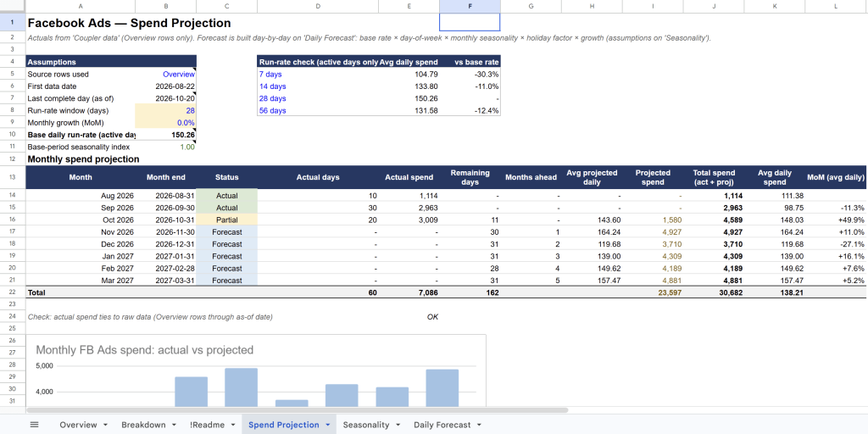
Task: Select the 4,927 total spend cell
Action: pyautogui.click(x=714, y=232)
